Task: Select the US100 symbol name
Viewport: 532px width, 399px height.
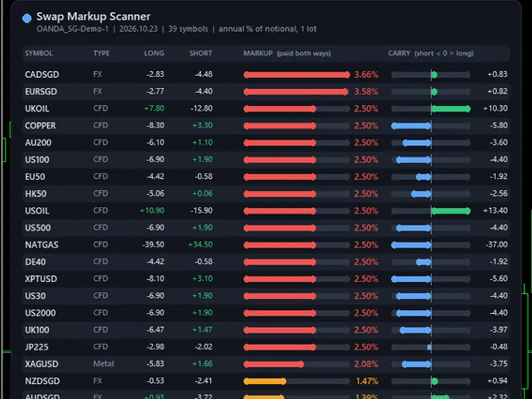Action: 37,160
